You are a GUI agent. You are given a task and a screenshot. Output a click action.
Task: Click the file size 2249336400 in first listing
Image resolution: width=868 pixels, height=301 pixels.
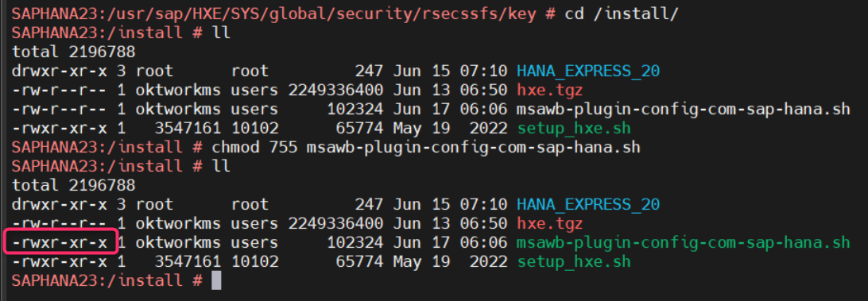(x=335, y=91)
